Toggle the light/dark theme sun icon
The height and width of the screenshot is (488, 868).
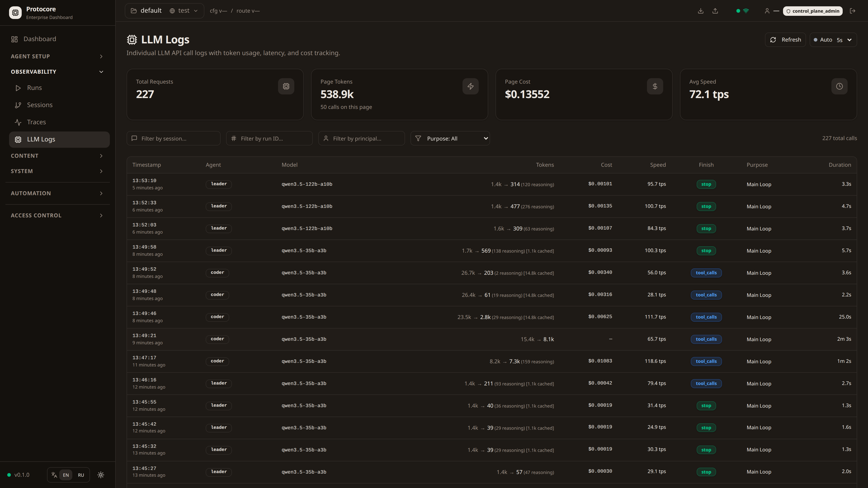[101, 475]
